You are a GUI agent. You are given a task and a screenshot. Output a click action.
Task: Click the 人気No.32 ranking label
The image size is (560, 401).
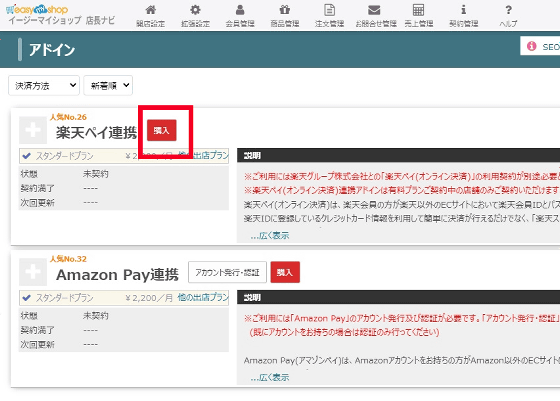click(68, 259)
